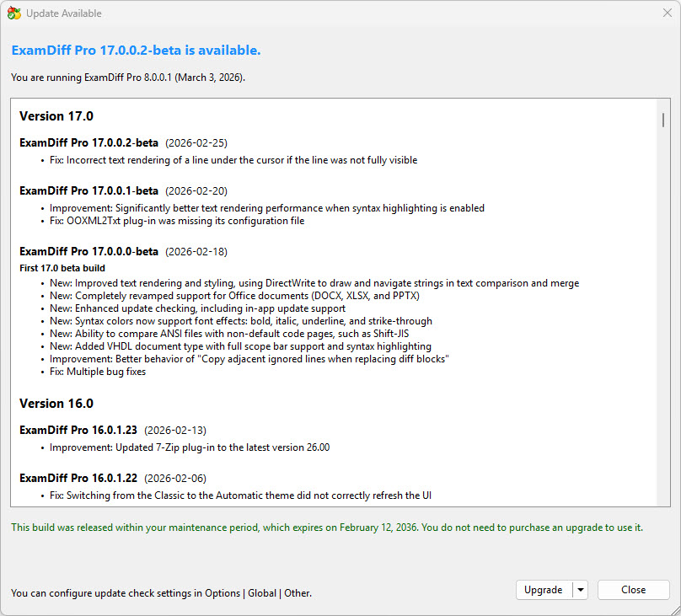681x616 pixels.
Task: Click 'Improvement: Significantly better text rendering performance' entry
Action: click(x=267, y=208)
